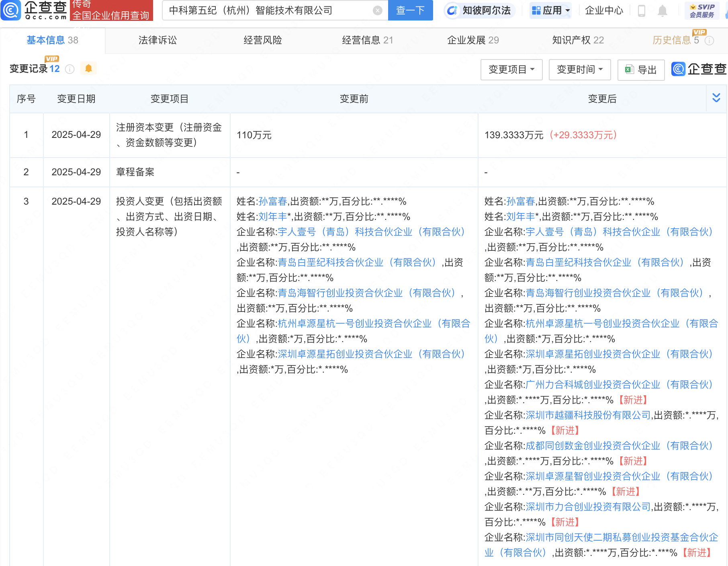Switch to 经营风险 tab

click(x=263, y=40)
